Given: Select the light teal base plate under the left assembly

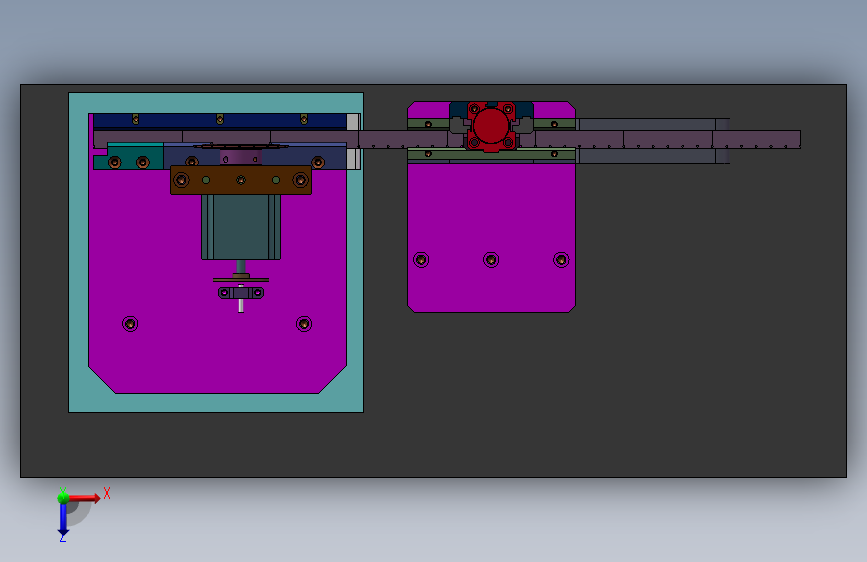Looking at the screenshot, I should (216, 403).
